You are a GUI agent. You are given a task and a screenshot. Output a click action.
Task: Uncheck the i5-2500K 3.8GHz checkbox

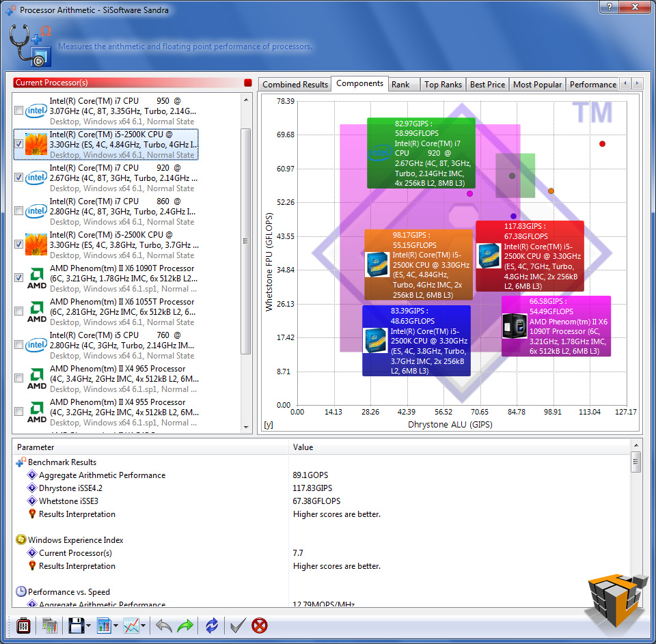[x=18, y=244]
